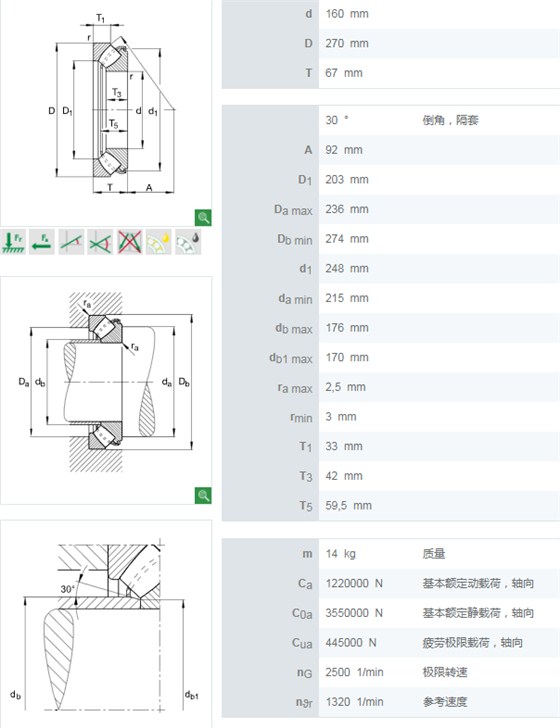This screenshot has width=560, height=728.
Task: Click the Cua value 445000 N
Action: pos(351,643)
